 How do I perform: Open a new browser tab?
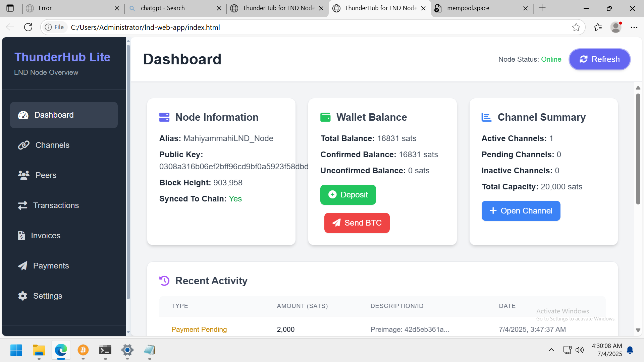point(542,8)
